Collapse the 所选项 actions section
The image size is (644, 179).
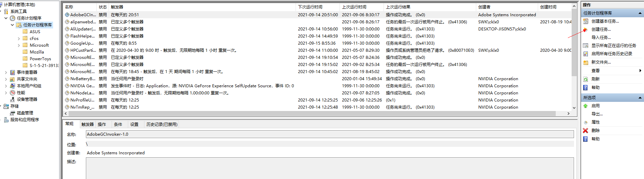[640, 98]
